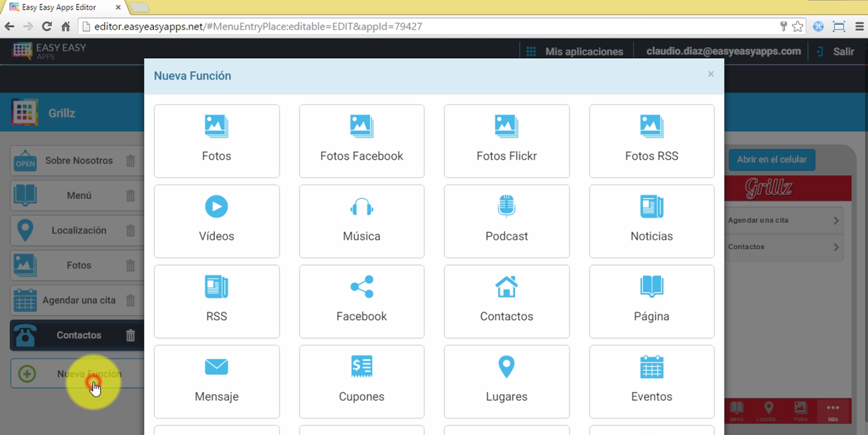Expand Contactos row chevron in preview

coord(835,247)
